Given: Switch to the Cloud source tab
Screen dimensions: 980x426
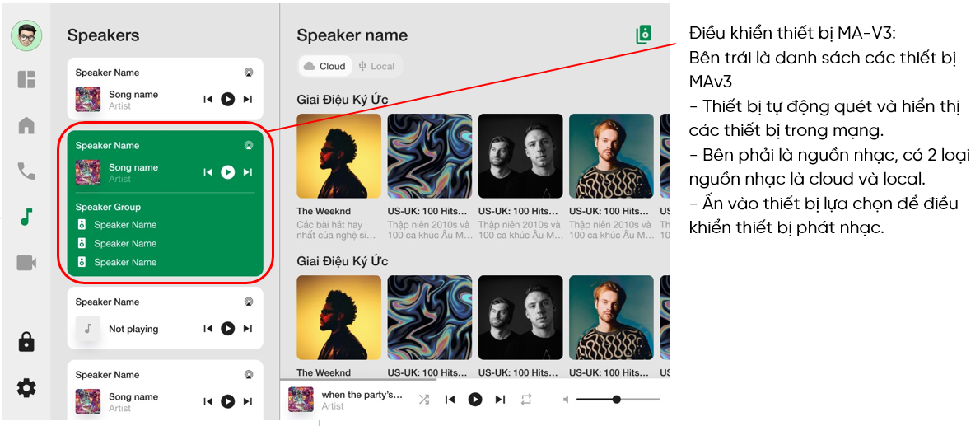Looking at the screenshot, I should point(324,66).
